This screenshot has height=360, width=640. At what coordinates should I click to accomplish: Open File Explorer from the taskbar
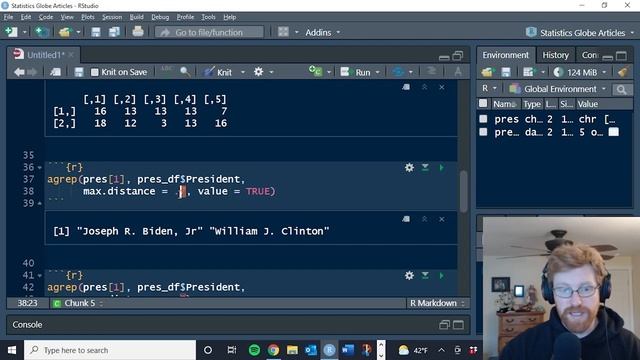tap(292, 350)
